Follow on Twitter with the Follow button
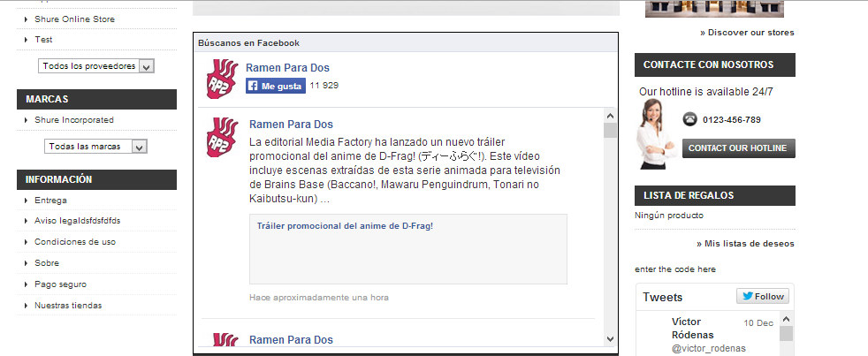The image size is (868, 356). point(762,296)
